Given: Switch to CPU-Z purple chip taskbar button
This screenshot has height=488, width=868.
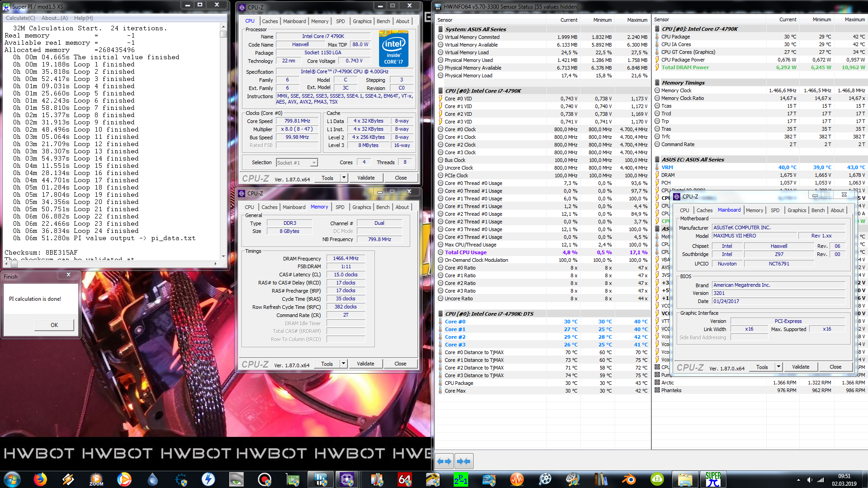Looking at the screenshot, I should coord(347,479).
